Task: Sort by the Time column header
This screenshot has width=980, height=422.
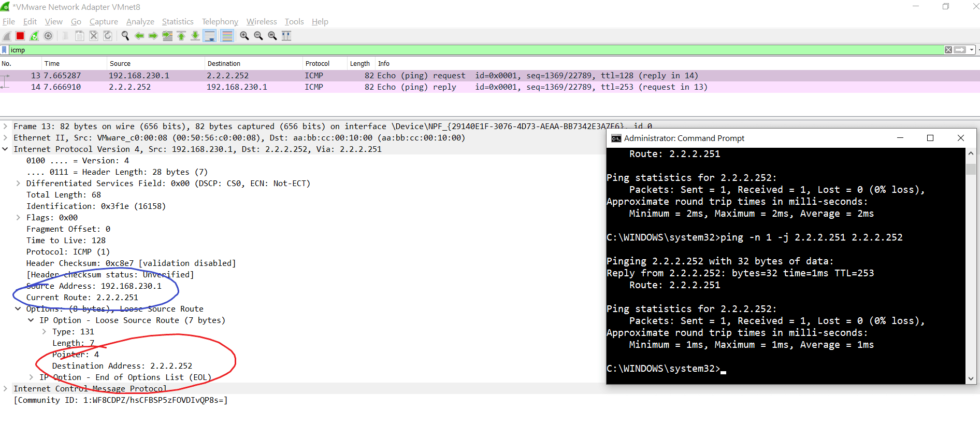Action: click(x=75, y=64)
